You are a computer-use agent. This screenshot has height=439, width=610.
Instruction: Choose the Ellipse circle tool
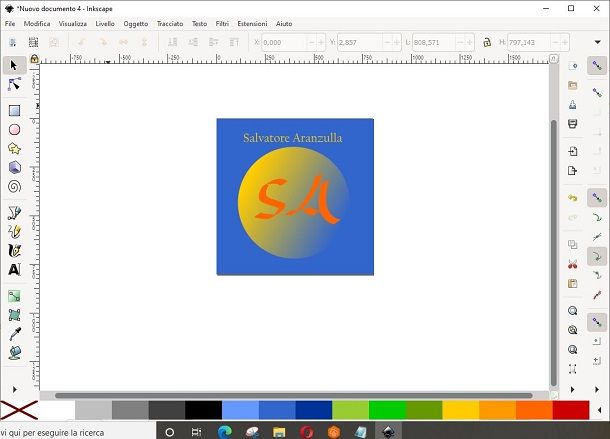pos(14,130)
